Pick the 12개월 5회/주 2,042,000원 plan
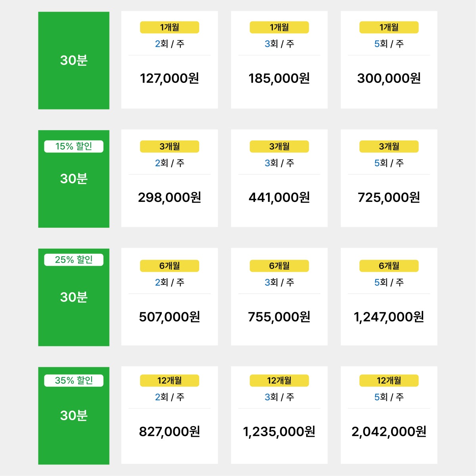The width and height of the screenshot is (476, 476). (389, 415)
